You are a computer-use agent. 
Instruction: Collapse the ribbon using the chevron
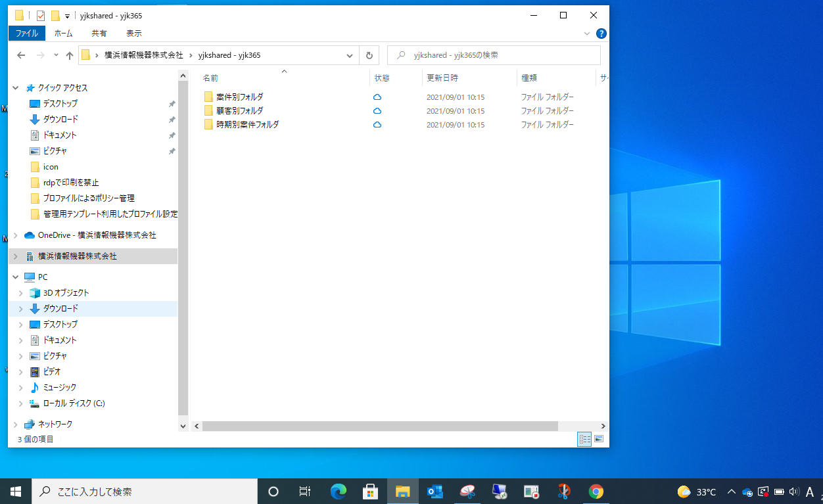click(x=587, y=34)
